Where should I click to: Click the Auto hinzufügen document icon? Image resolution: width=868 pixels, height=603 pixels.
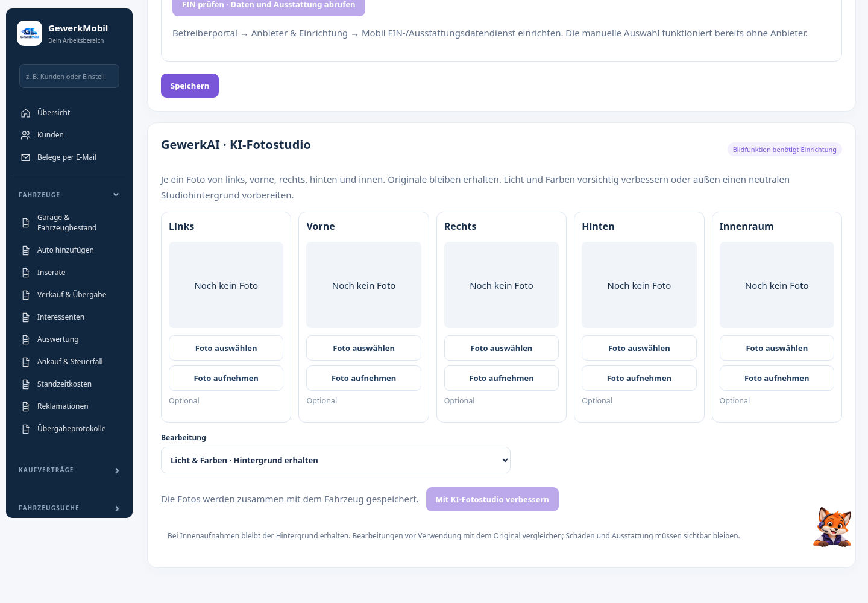tap(25, 250)
